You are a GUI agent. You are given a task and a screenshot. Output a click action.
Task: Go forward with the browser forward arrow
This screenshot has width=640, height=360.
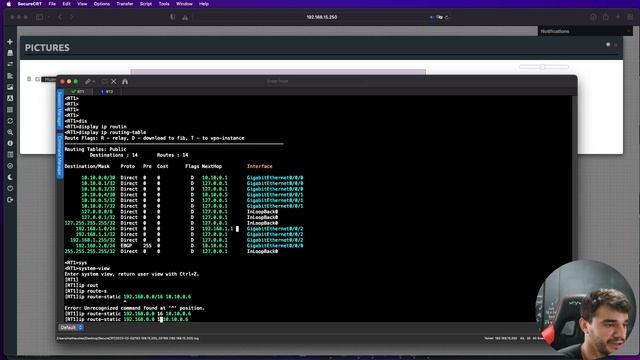[71, 17]
